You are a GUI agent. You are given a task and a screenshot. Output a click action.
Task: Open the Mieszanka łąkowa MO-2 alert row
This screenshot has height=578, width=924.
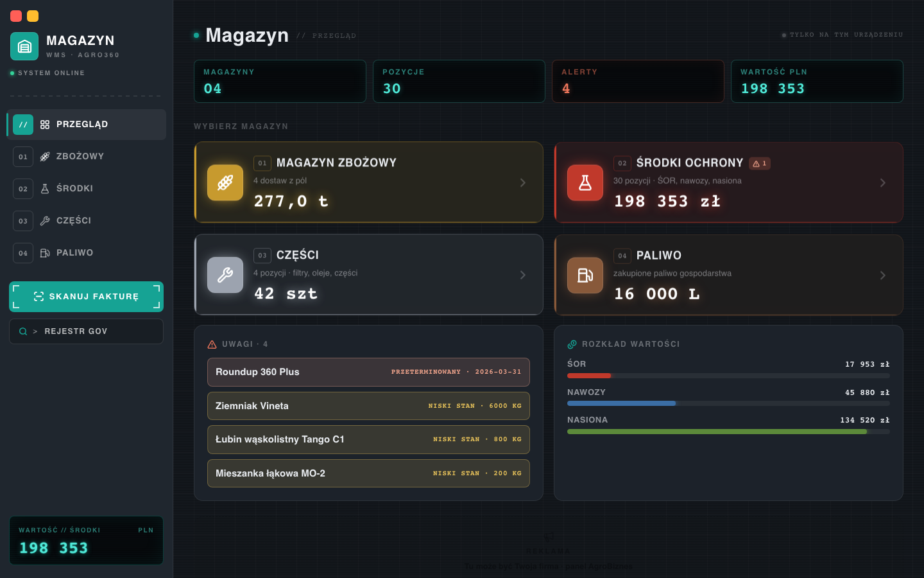(x=368, y=473)
